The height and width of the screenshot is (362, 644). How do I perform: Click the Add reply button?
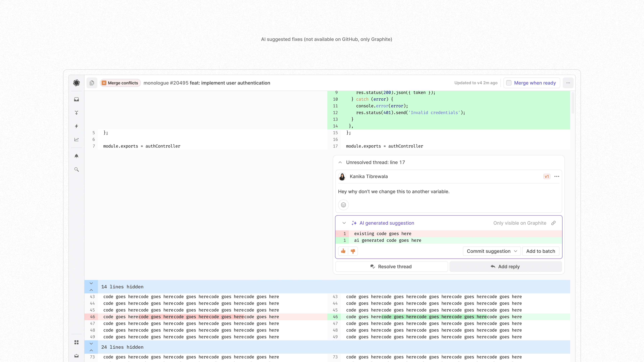(x=505, y=267)
